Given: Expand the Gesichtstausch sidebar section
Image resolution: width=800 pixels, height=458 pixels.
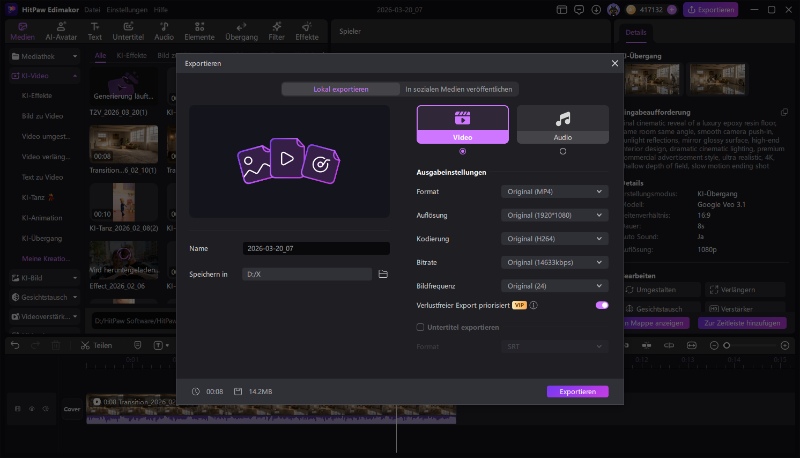Looking at the screenshot, I should (x=45, y=297).
